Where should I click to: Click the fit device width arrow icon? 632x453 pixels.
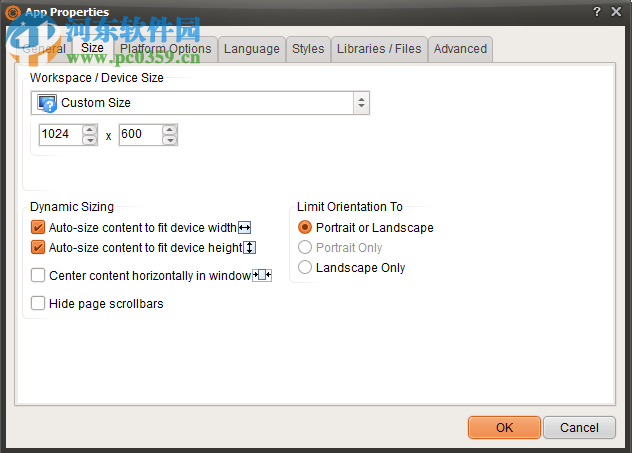tap(244, 228)
